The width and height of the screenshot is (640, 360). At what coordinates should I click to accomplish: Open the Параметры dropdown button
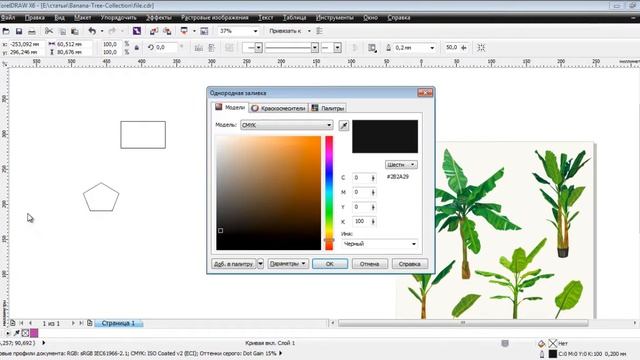point(288,264)
